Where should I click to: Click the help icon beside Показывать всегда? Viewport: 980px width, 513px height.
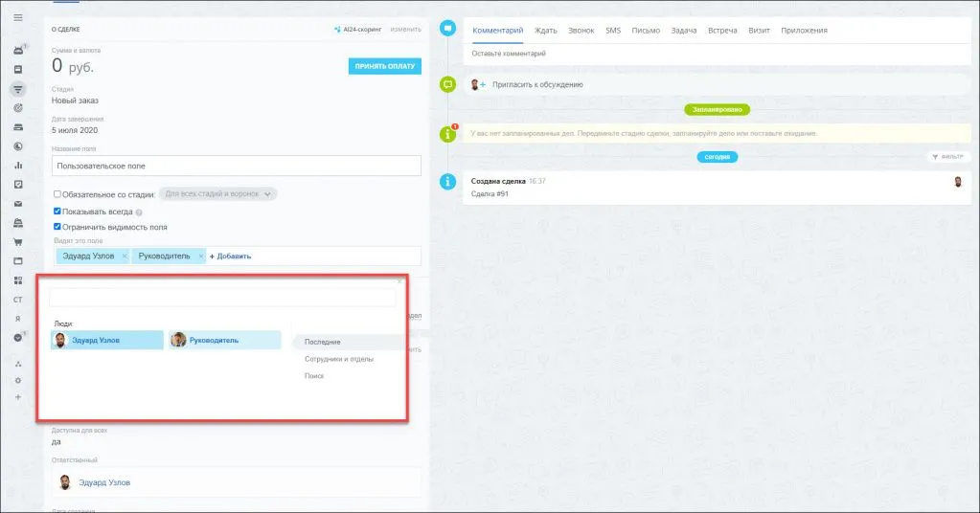(140, 212)
